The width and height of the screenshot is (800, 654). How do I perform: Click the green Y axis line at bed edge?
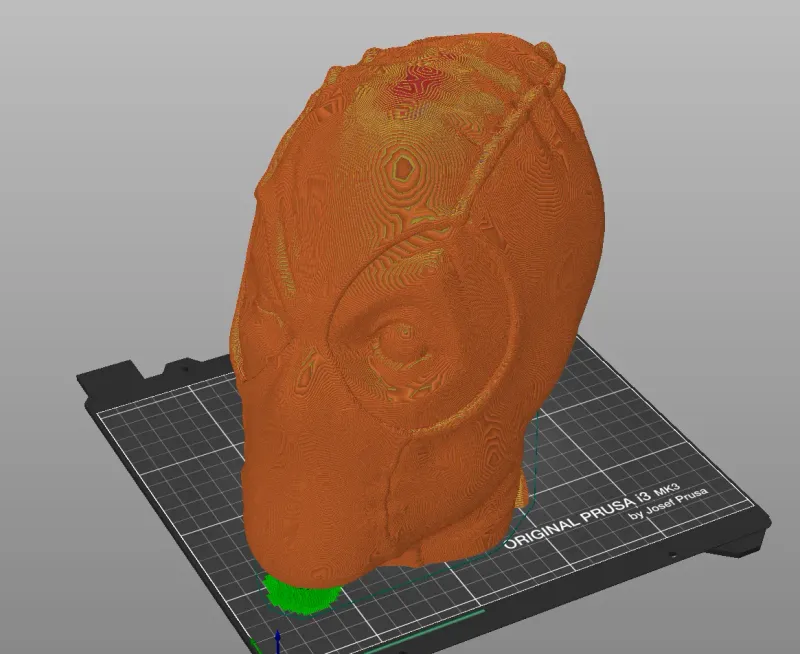pos(423,630)
